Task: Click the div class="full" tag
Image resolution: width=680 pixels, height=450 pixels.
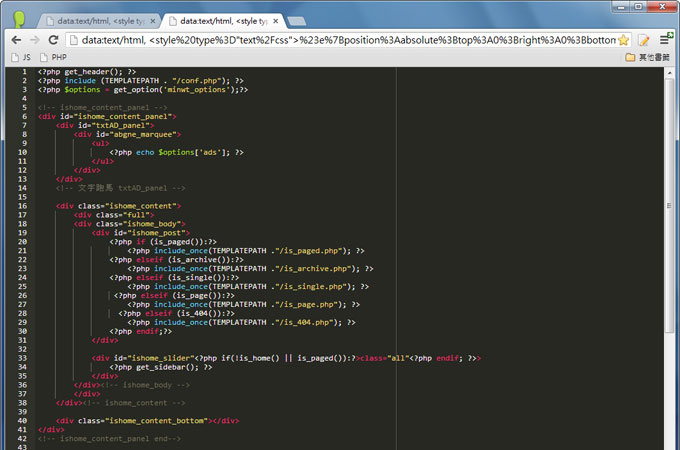Action: coord(114,215)
